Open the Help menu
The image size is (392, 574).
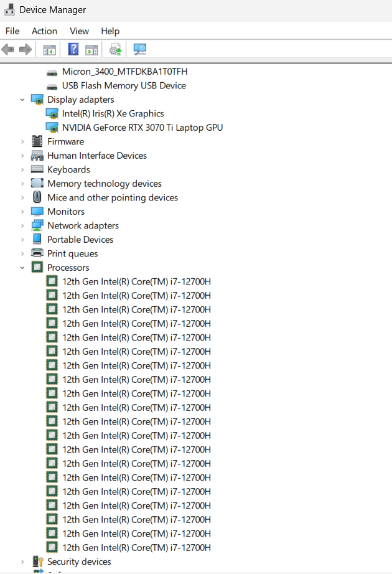pyautogui.click(x=110, y=31)
